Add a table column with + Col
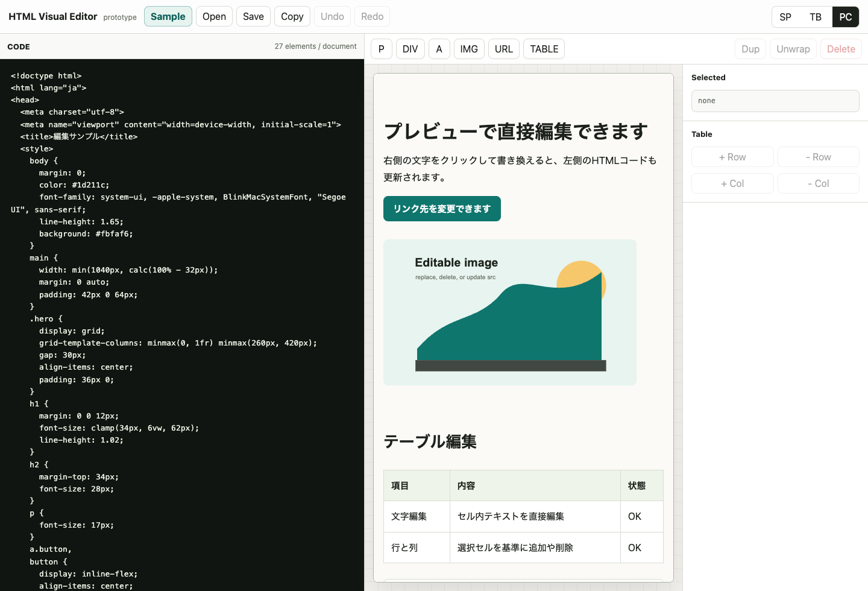This screenshot has height=591, width=868. click(x=732, y=183)
